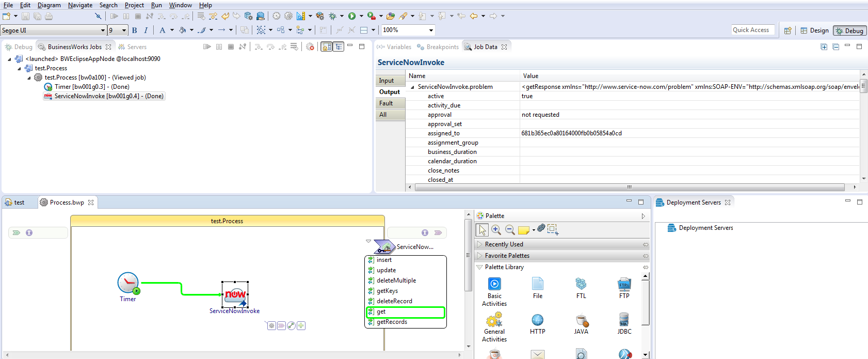Select the insert operation of ServiceNow
Screen dimensions: 868x359
tap(384, 260)
